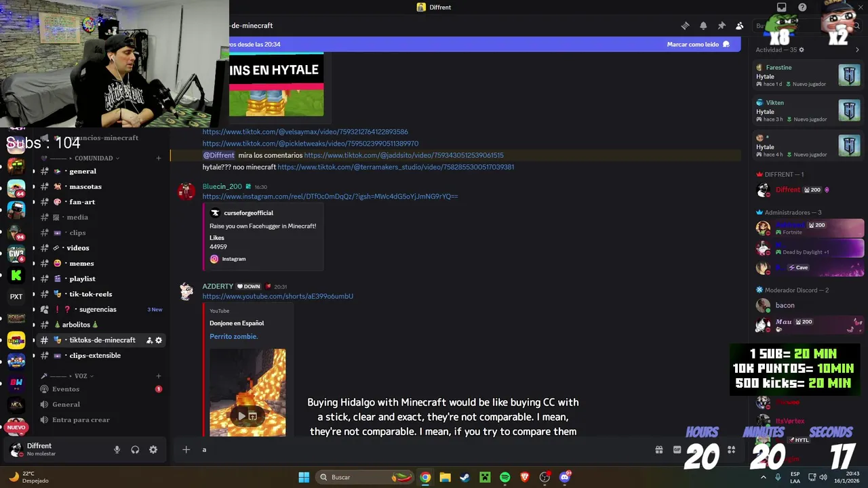Show pinned messages pin icon
The height and width of the screenshot is (488, 868).
pos(722,26)
